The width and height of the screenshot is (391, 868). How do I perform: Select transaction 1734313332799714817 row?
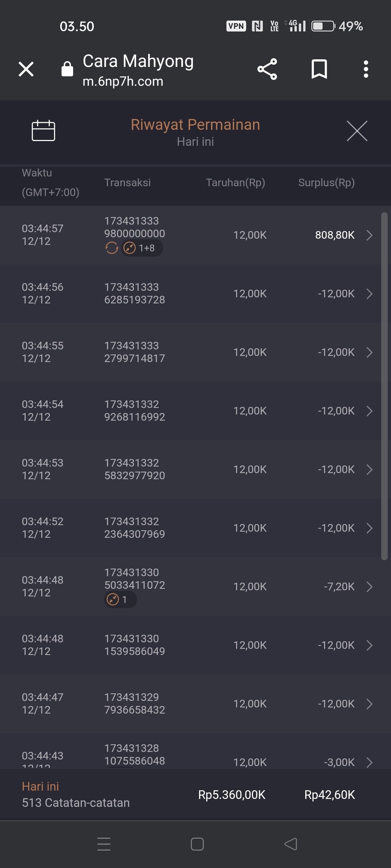[135, 352]
